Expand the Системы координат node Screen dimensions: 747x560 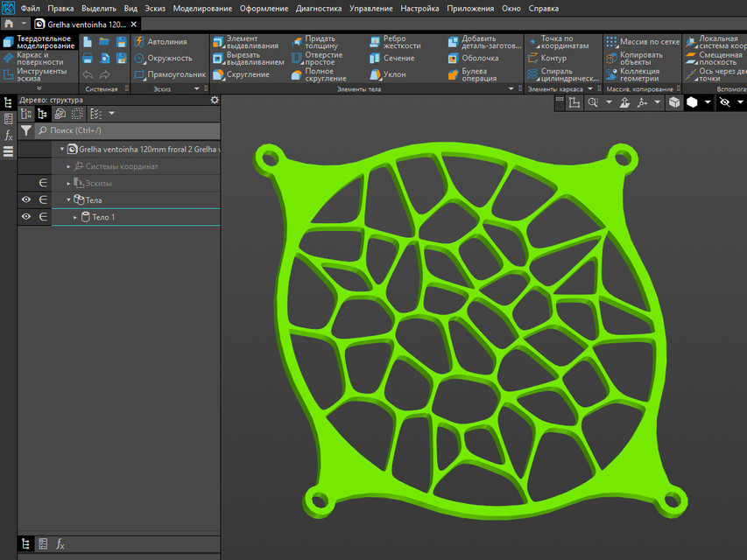click(x=67, y=165)
